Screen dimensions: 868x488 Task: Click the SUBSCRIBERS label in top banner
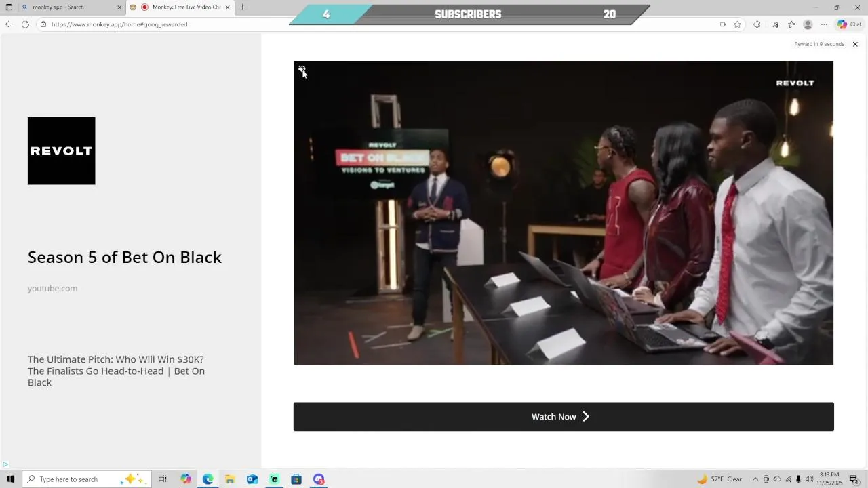(468, 14)
